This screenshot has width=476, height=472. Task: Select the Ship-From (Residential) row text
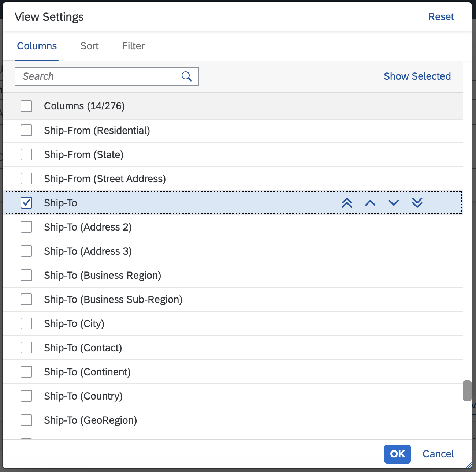pyautogui.click(x=97, y=131)
